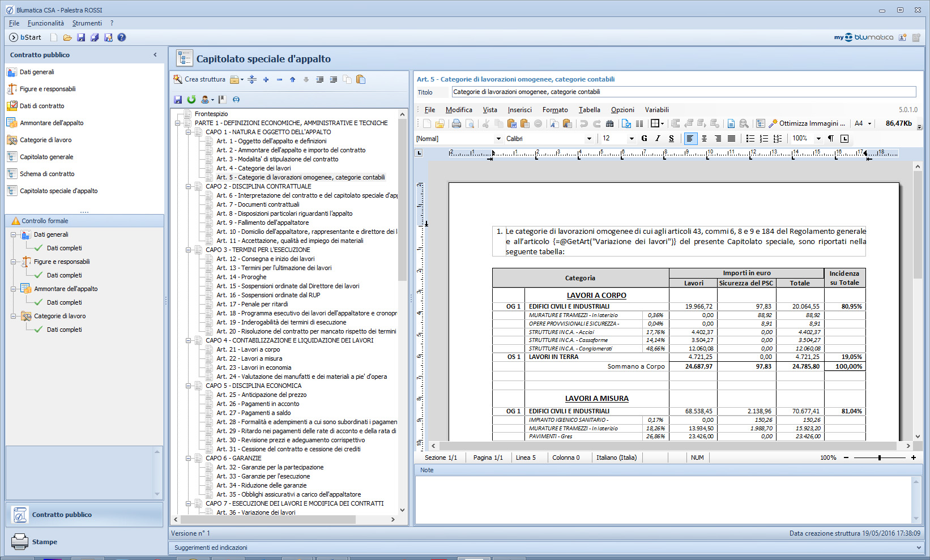Toggle italic formatting (I button)
The height and width of the screenshot is (560, 930).
click(658, 139)
